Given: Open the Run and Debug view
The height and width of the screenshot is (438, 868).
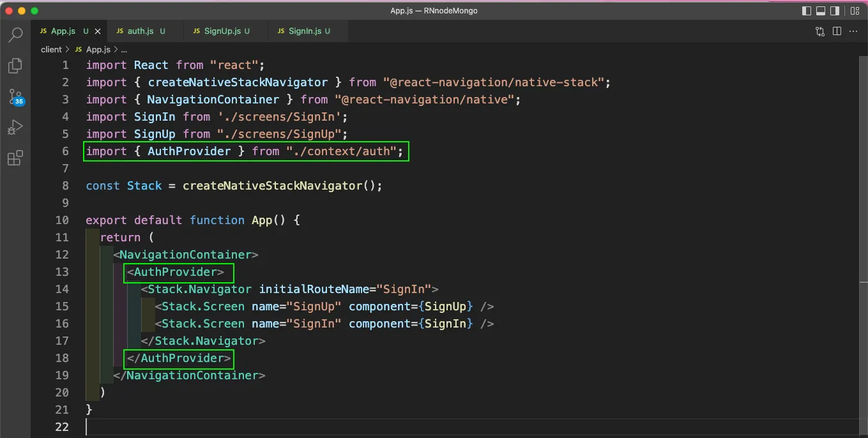Looking at the screenshot, I should click(x=15, y=127).
